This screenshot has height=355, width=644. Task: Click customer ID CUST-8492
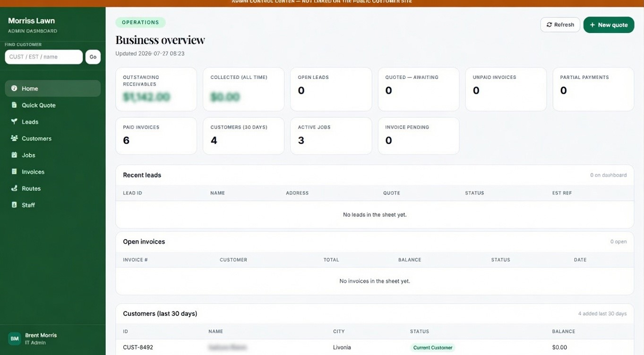pos(138,347)
